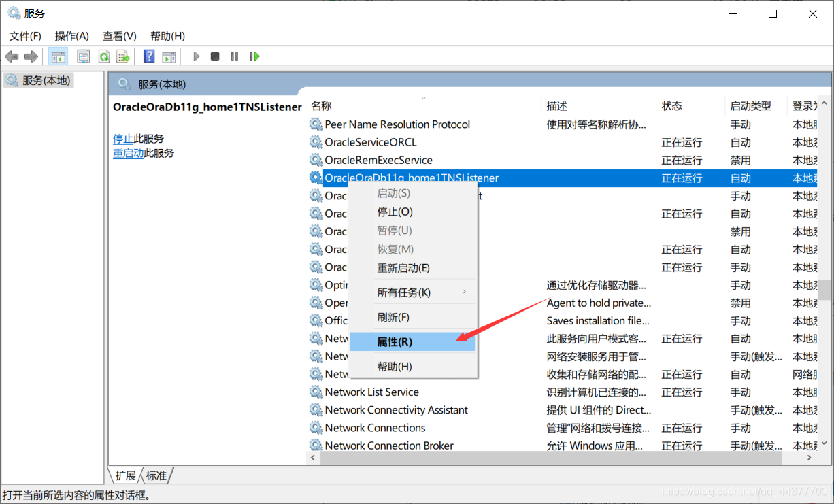Click gear icon of OracleRemExecService row
The width and height of the screenshot is (834, 504).
pyautogui.click(x=316, y=160)
